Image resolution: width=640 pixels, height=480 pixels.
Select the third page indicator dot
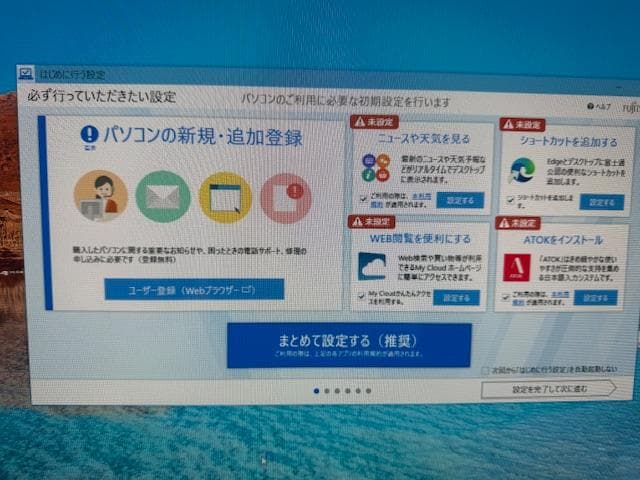point(337,391)
